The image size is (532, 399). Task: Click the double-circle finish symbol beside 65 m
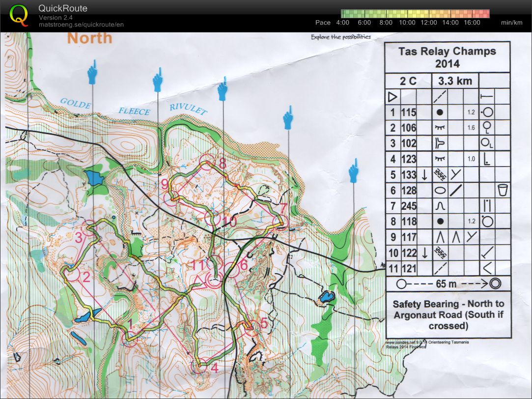[x=494, y=284]
